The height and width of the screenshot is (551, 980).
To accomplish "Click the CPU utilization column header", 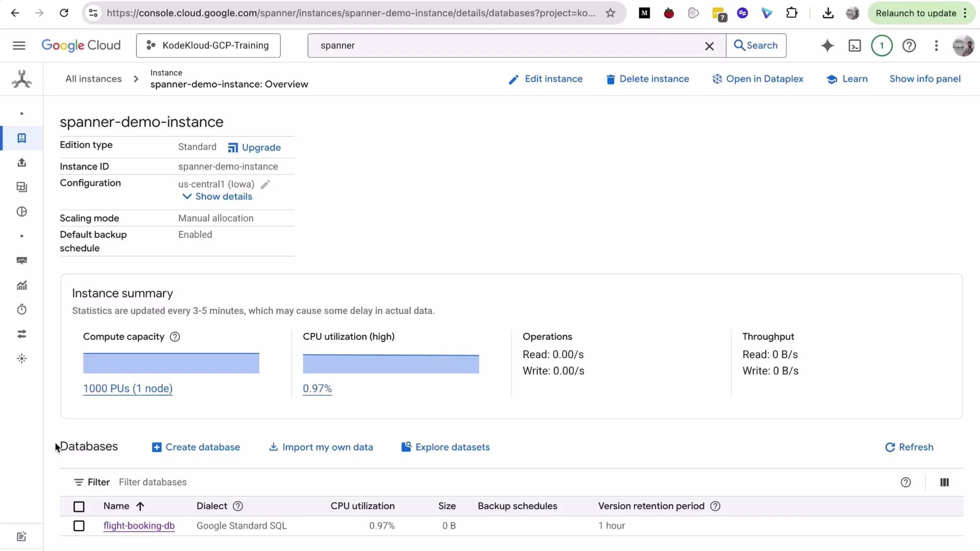I will click(x=362, y=506).
